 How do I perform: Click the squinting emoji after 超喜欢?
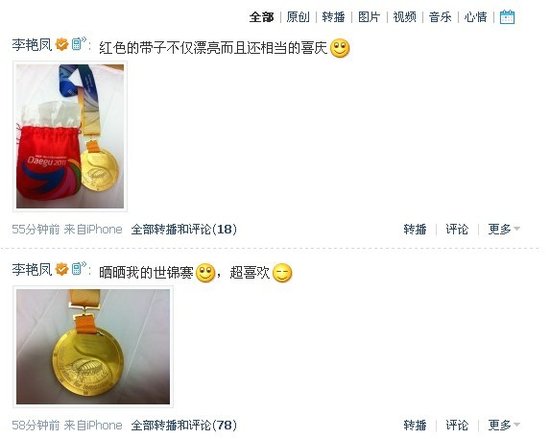click(282, 272)
